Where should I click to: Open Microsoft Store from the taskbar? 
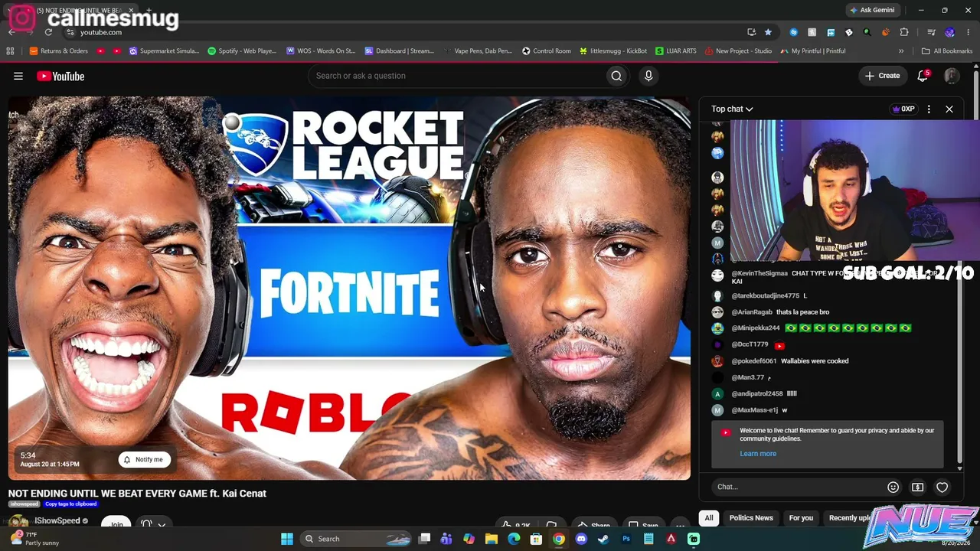click(536, 539)
